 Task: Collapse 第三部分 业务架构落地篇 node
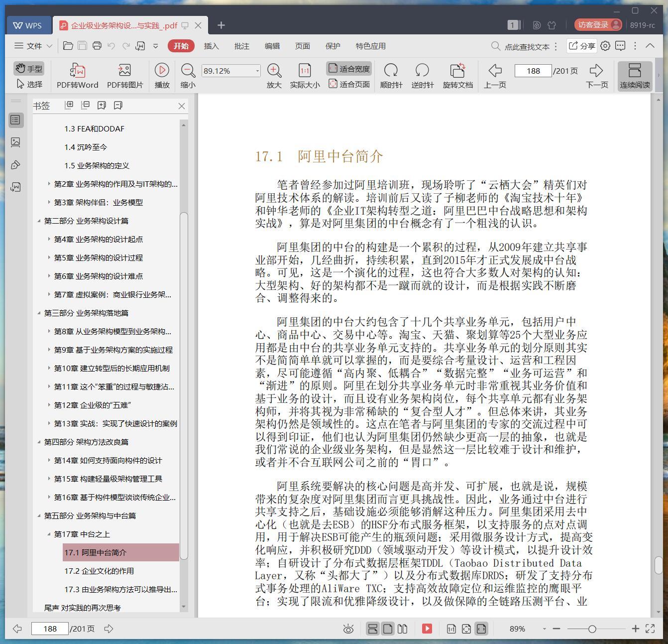coord(39,313)
